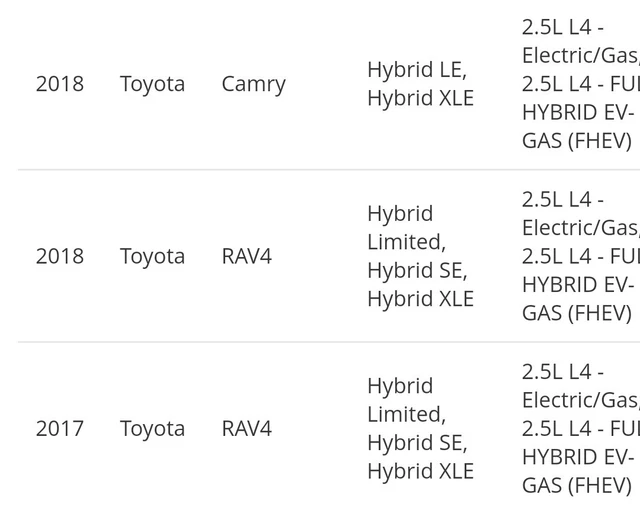
Task: Click Toyota make in the 2018 RAV4 row
Action: 152,256
